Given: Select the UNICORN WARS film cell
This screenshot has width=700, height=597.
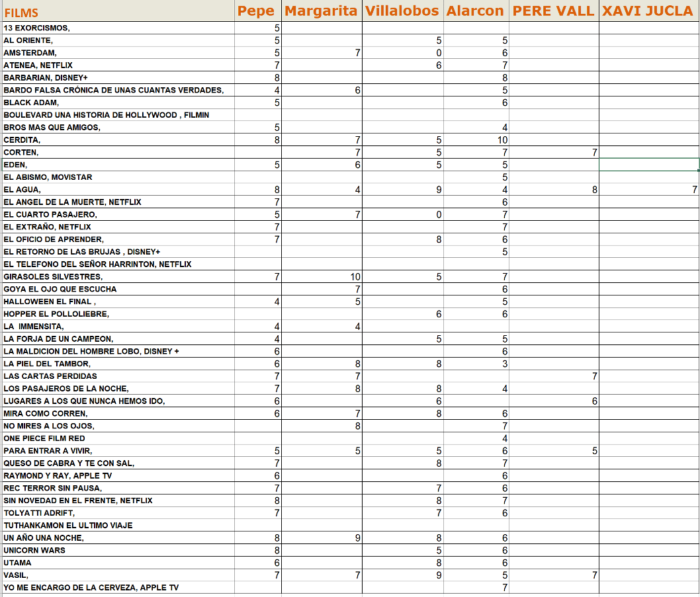Looking at the screenshot, I should point(118,550).
